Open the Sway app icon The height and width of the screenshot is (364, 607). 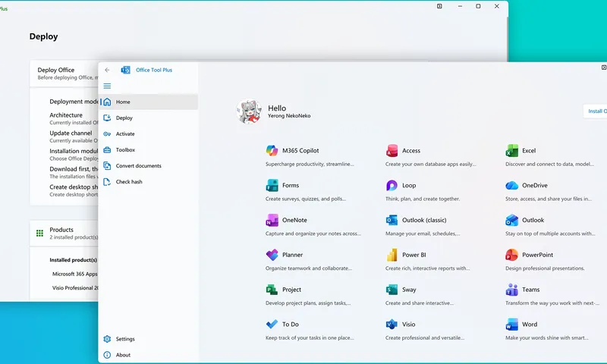[x=392, y=290]
